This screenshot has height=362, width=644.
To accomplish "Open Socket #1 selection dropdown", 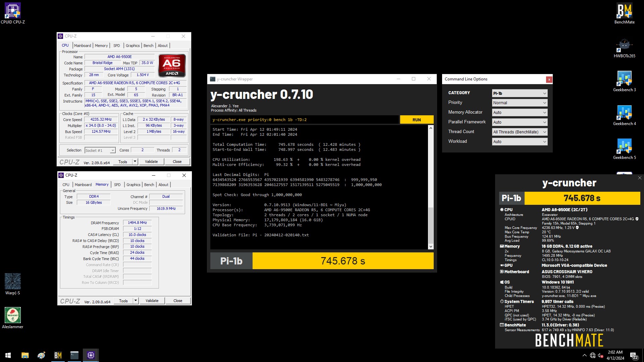I will (100, 150).
